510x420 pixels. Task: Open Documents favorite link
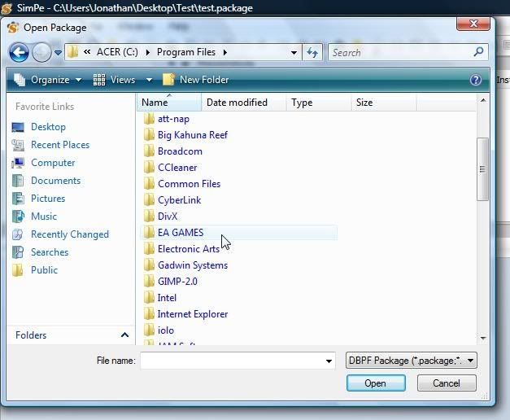coord(55,181)
